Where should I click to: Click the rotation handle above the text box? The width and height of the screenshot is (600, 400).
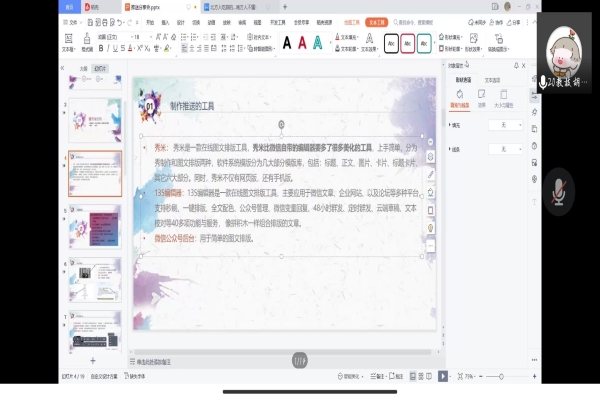coord(281,124)
